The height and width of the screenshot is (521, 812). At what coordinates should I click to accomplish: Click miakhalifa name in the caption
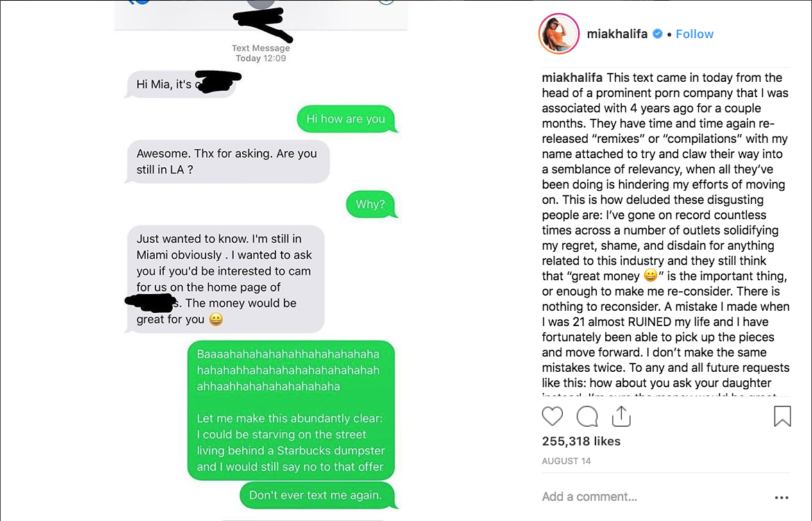572,78
